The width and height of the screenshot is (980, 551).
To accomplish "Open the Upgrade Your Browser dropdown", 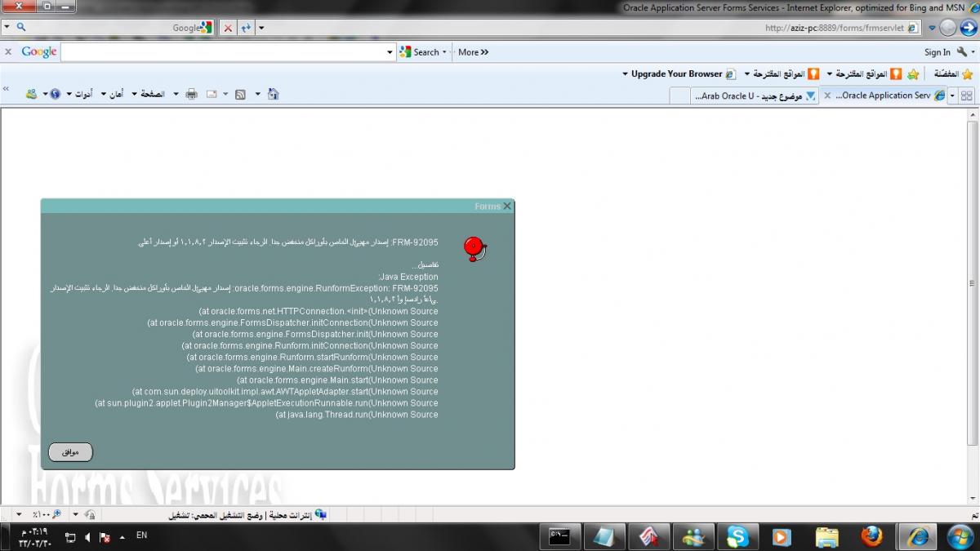I will [626, 74].
